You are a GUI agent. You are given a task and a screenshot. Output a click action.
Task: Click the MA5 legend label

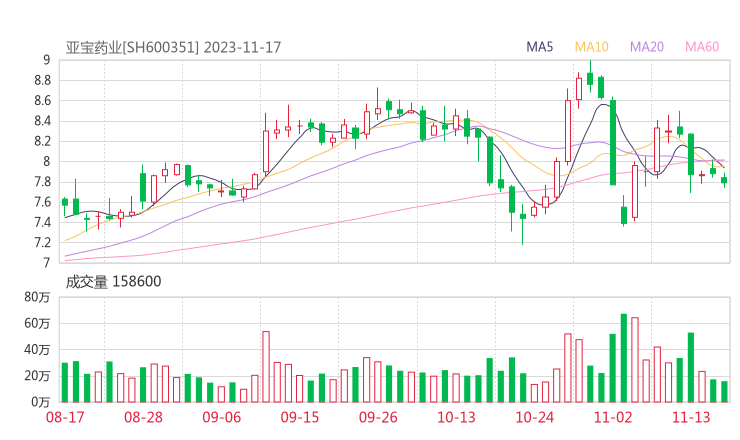coord(539,47)
